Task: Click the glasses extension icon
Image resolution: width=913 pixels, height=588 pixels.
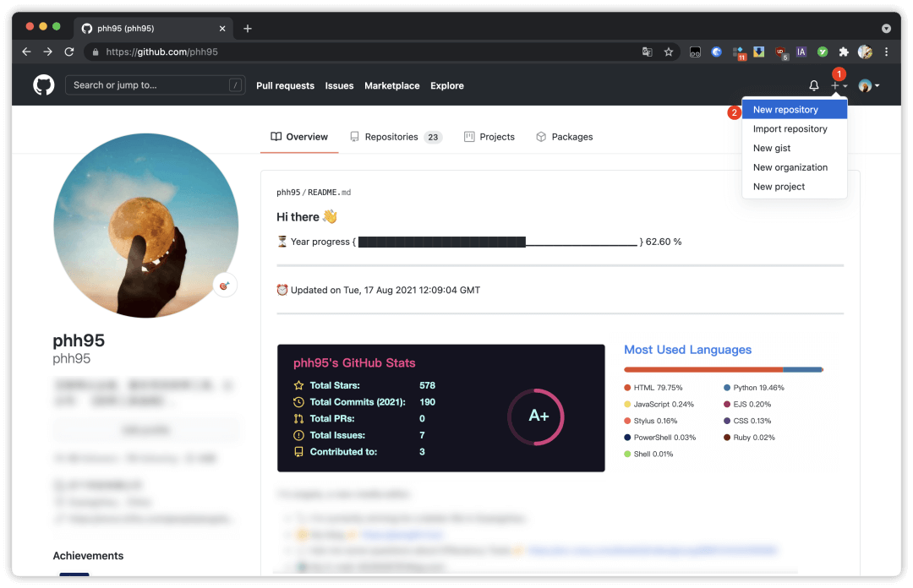Action: pyautogui.click(x=695, y=52)
